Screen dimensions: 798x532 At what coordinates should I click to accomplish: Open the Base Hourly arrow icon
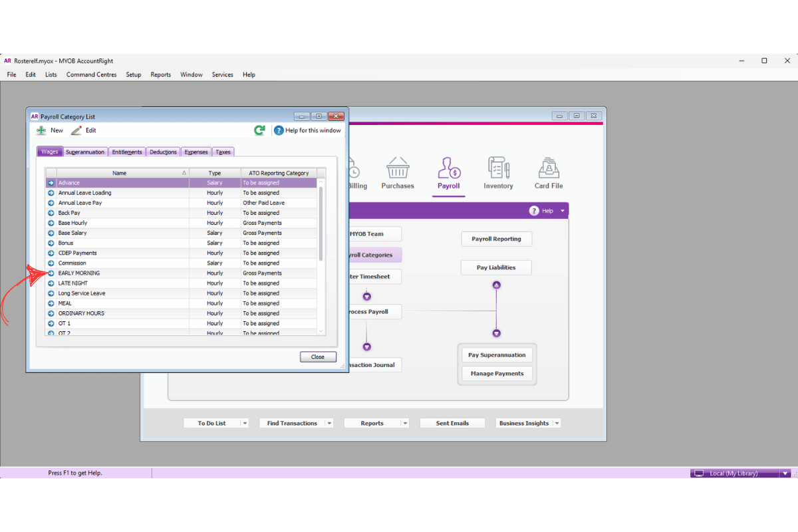click(51, 223)
